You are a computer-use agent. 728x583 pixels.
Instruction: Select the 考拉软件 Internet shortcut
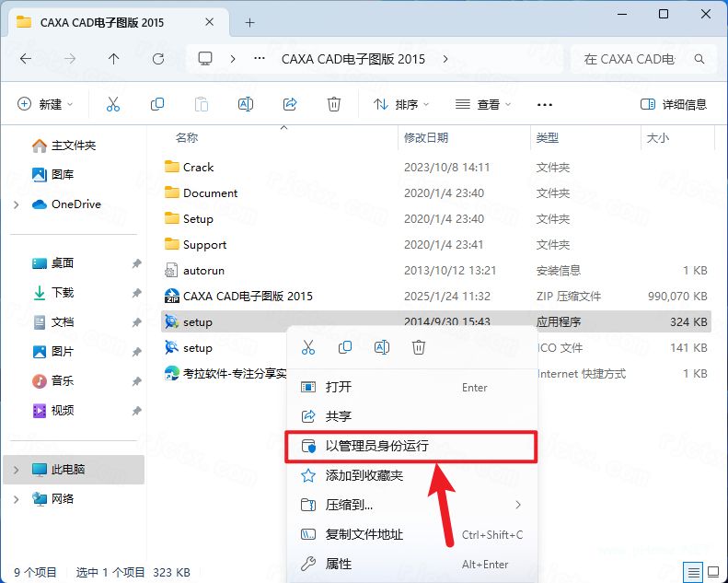[225, 373]
